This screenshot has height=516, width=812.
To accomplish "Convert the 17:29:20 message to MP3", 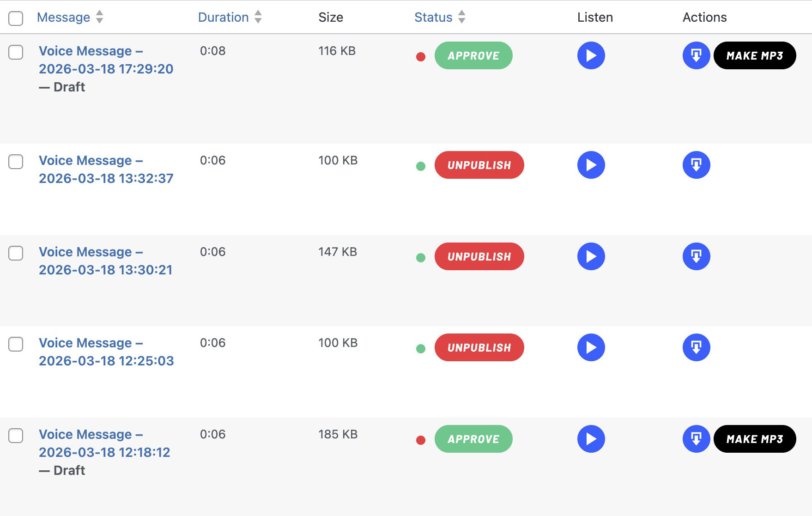I will coord(754,55).
